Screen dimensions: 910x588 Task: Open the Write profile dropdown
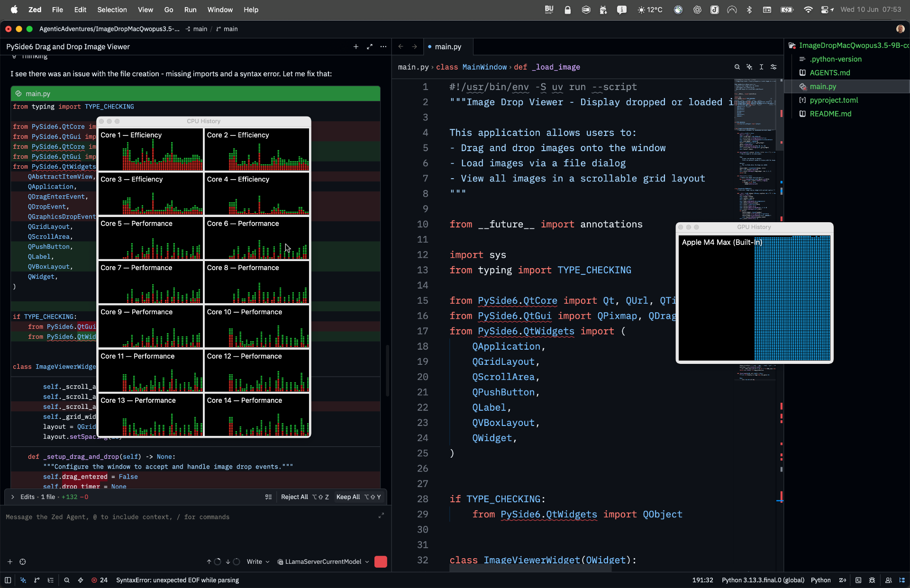[x=258, y=562]
